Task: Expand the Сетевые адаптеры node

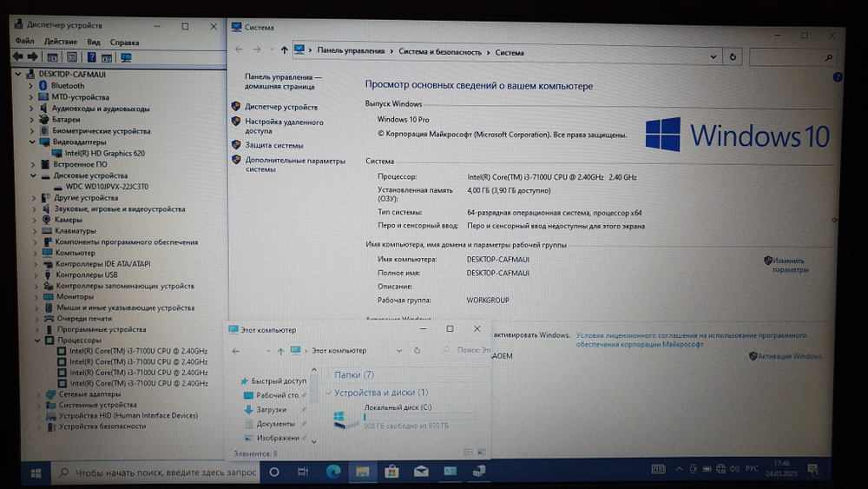Action: click(x=38, y=394)
